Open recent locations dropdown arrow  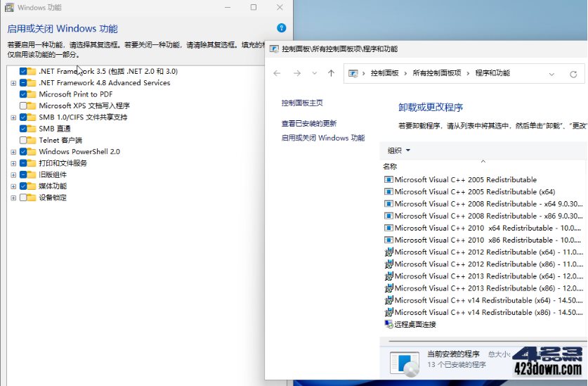coord(314,73)
